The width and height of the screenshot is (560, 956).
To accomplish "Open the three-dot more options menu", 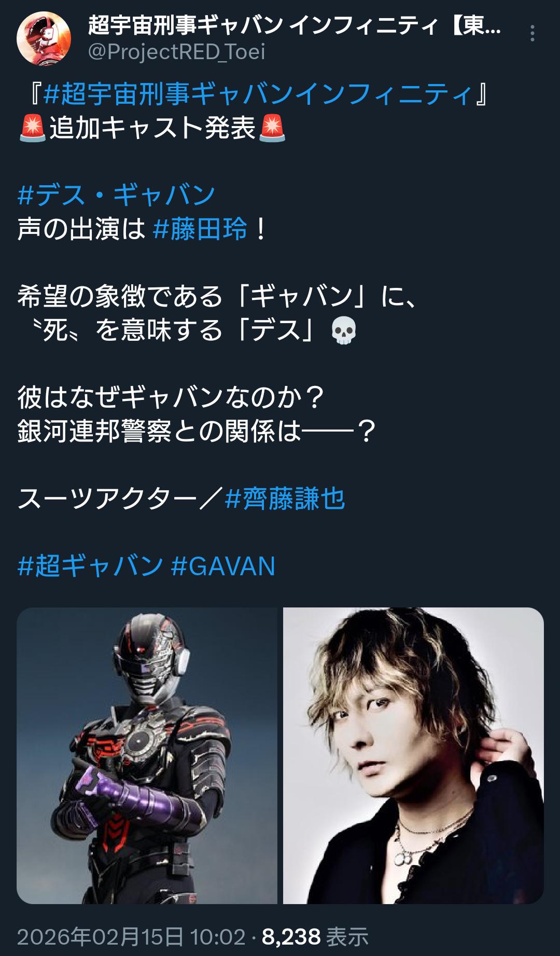I will tap(532, 34).
